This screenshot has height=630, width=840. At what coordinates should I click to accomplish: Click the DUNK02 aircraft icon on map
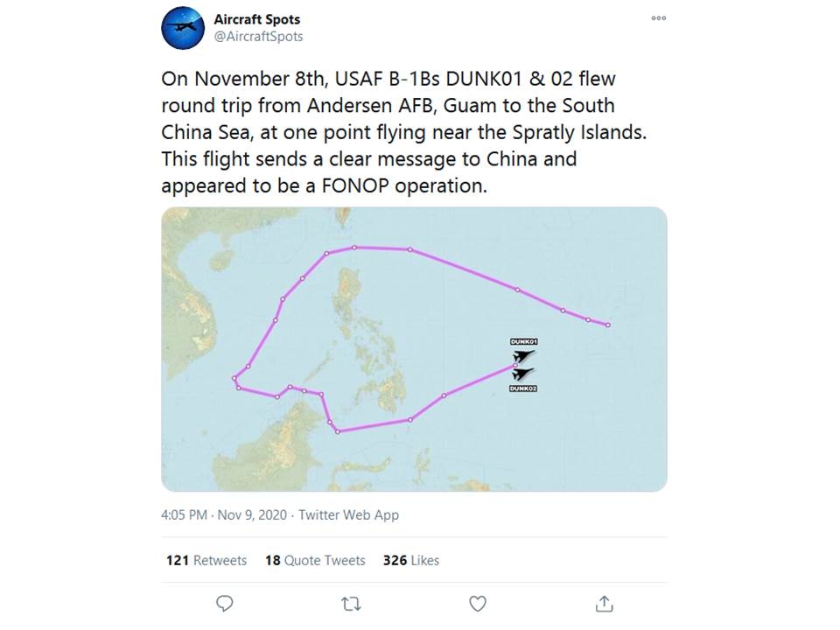click(x=523, y=374)
